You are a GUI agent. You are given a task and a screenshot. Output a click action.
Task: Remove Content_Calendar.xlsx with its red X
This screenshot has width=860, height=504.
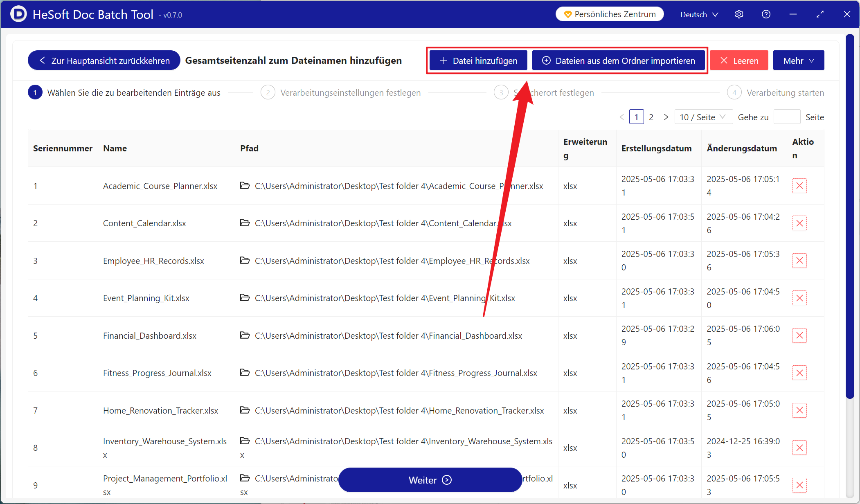point(799,223)
